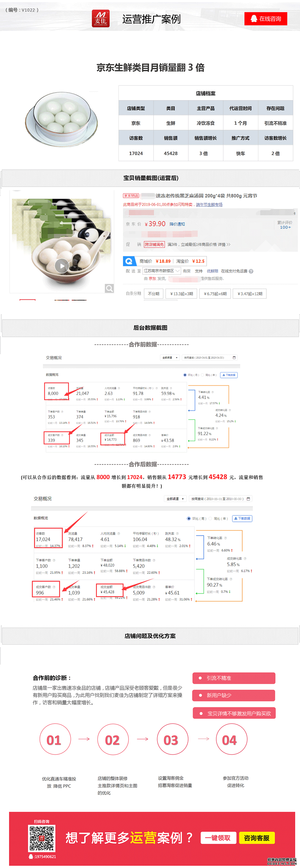Open the 优鲜赔 service link

212,271
